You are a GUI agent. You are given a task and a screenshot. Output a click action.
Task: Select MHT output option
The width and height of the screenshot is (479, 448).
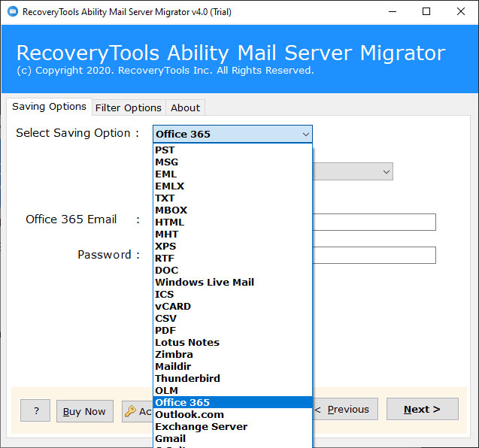(x=232, y=234)
